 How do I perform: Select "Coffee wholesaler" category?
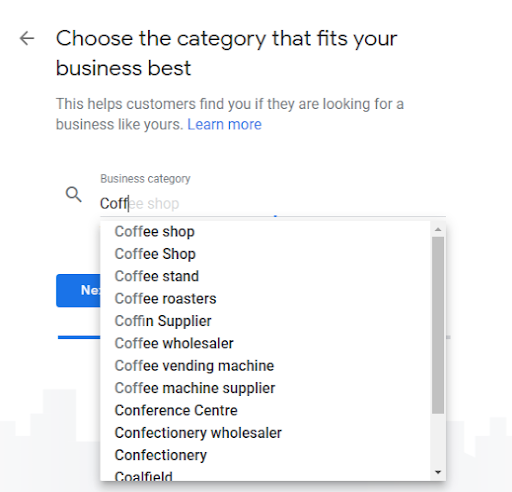point(265,343)
